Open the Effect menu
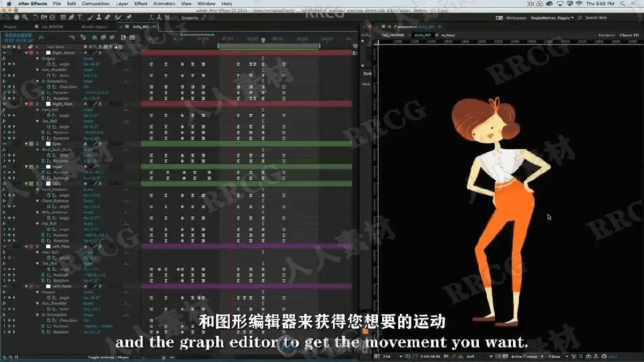 (x=141, y=4)
